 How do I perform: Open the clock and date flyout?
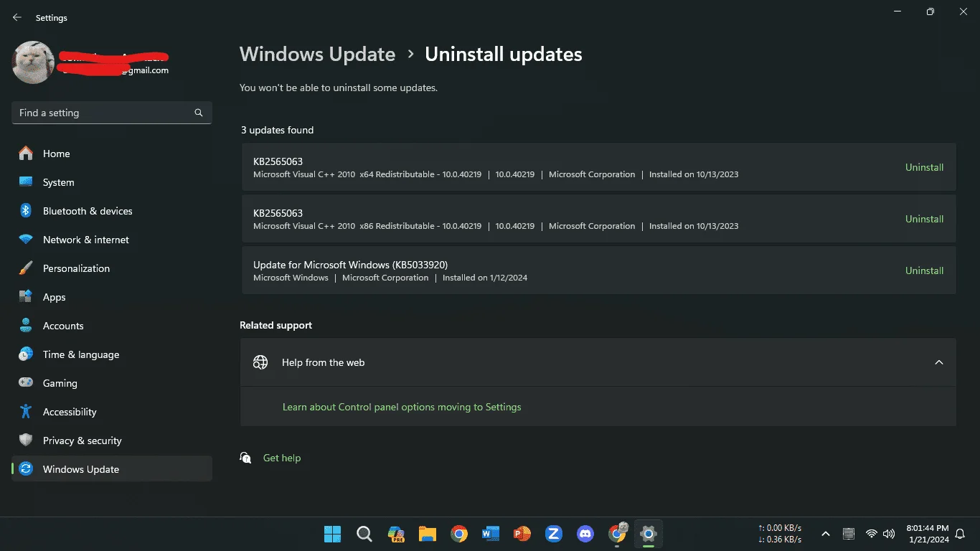(x=928, y=534)
